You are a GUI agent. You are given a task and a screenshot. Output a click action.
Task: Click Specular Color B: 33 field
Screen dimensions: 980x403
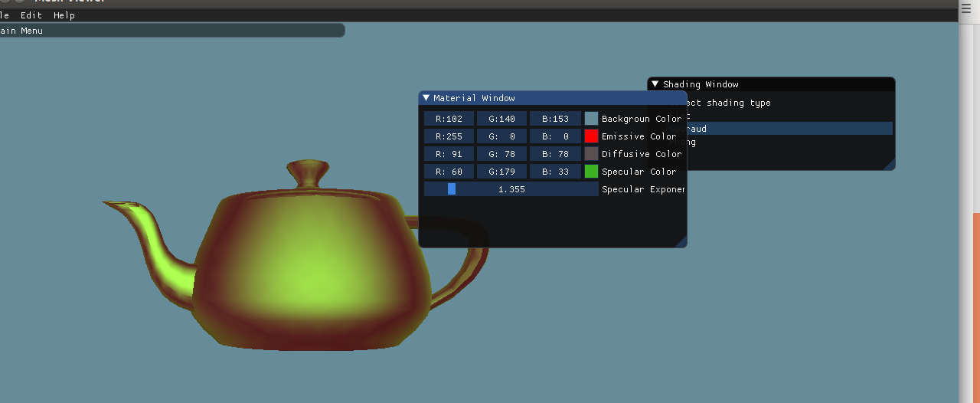555,172
